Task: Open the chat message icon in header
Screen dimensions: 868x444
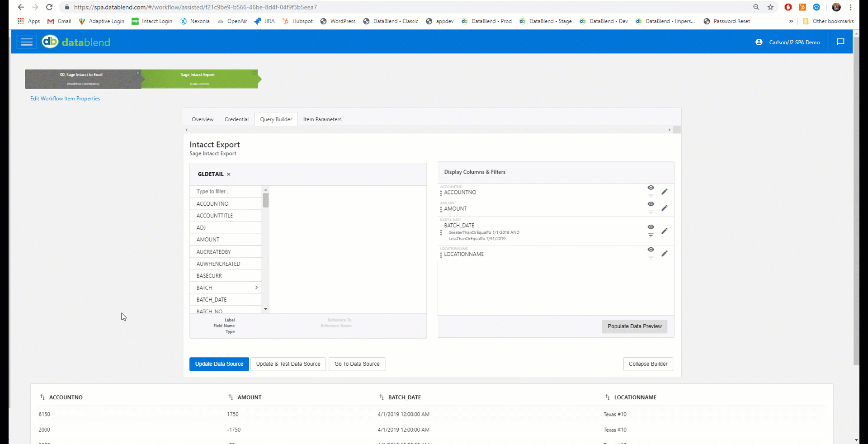Action: [840, 42]
